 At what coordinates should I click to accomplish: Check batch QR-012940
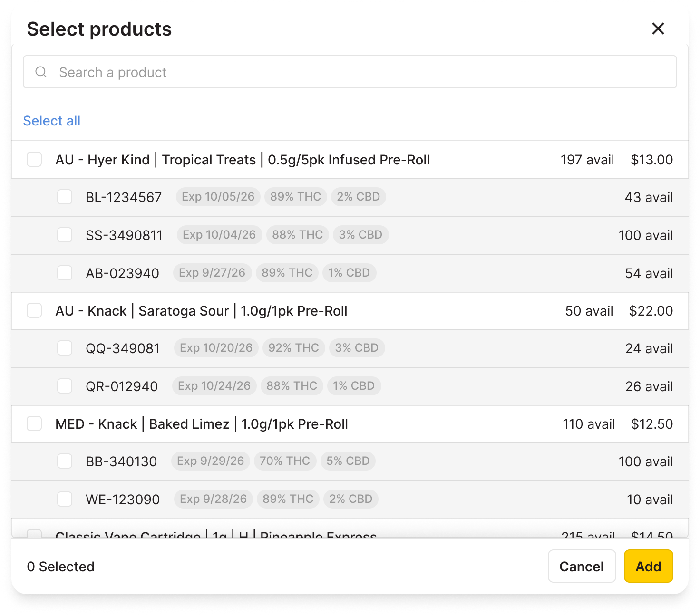coord(65,386)
